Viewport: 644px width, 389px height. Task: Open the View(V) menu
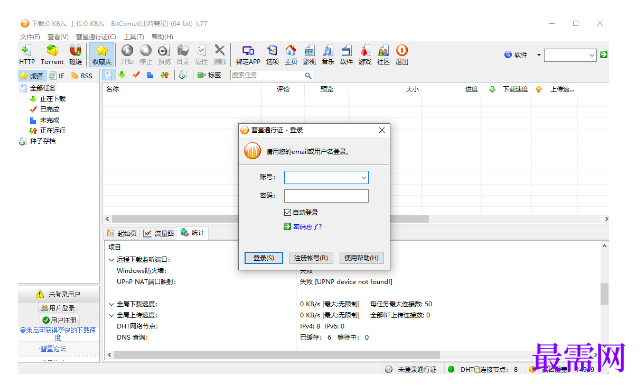tap(58, 37)
